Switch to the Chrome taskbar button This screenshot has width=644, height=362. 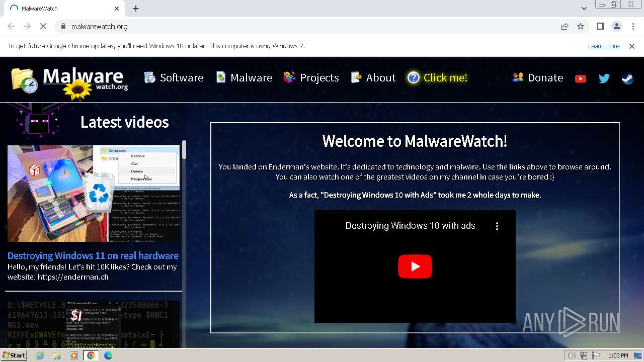click(91, 355)
